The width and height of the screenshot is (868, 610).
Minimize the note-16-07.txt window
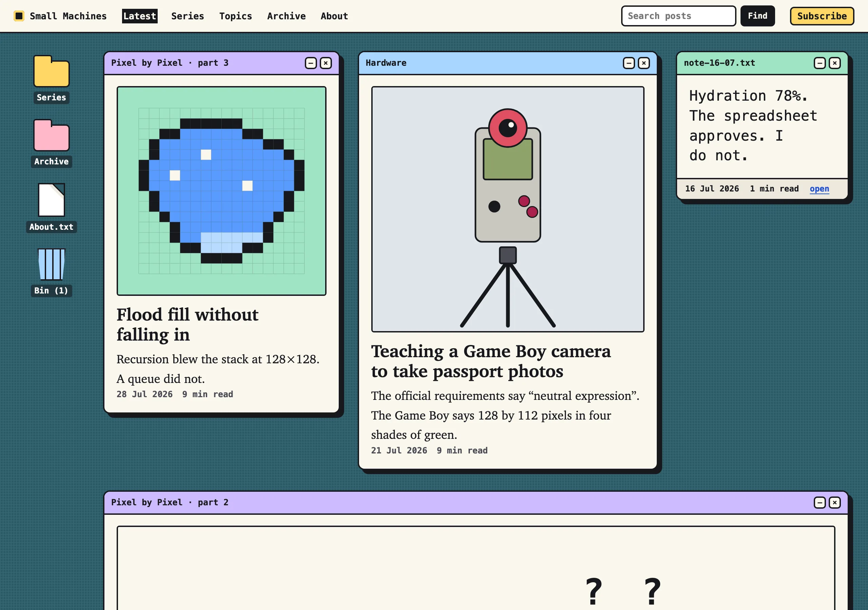[x=820, y=63]
